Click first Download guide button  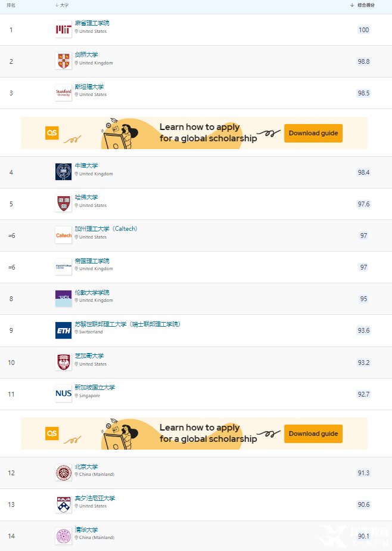[x=313, y=133]
